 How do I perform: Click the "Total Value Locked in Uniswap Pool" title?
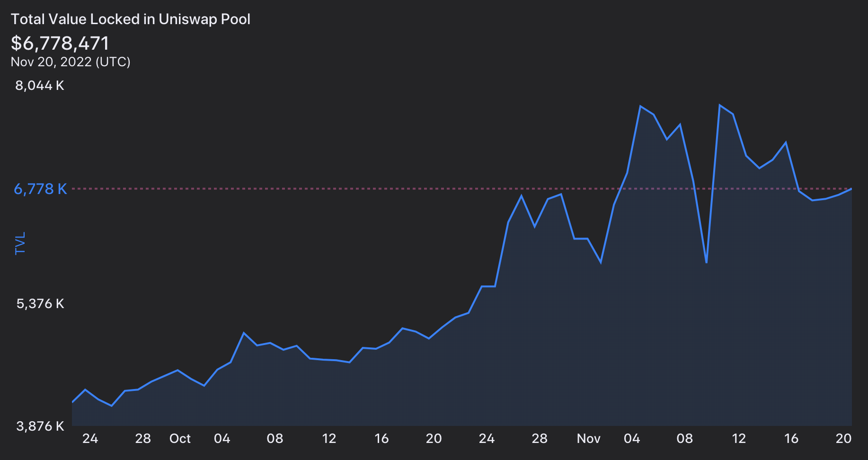tap(130, 19)
